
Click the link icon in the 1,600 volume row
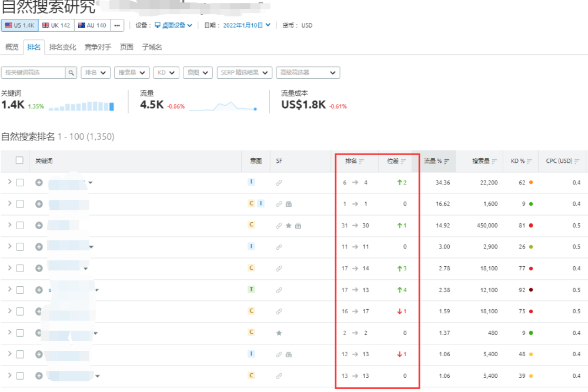coord(279,204)
